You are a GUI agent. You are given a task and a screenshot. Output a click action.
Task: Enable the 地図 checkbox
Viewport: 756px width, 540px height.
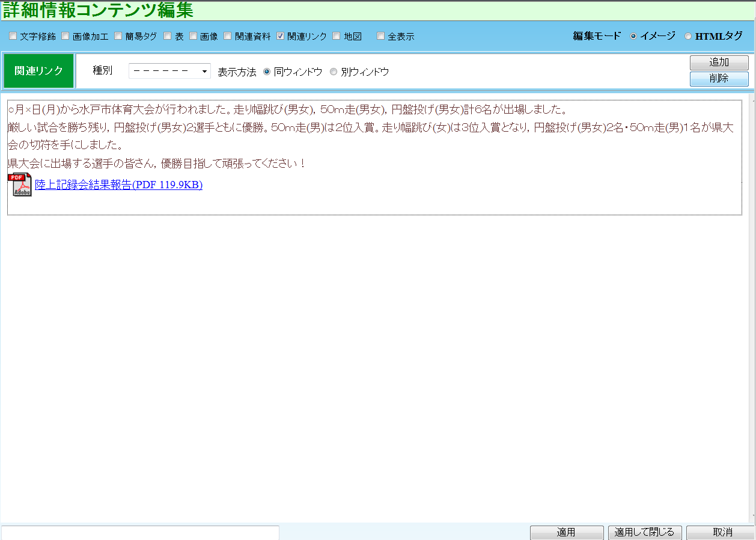(x=337, y=36)
